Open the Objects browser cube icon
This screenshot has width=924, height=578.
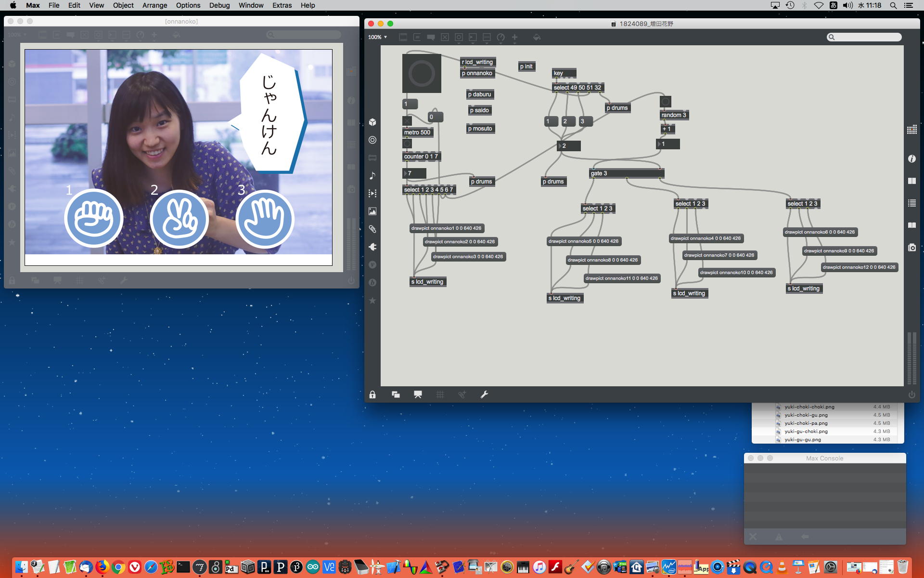(x=372, y=122)
